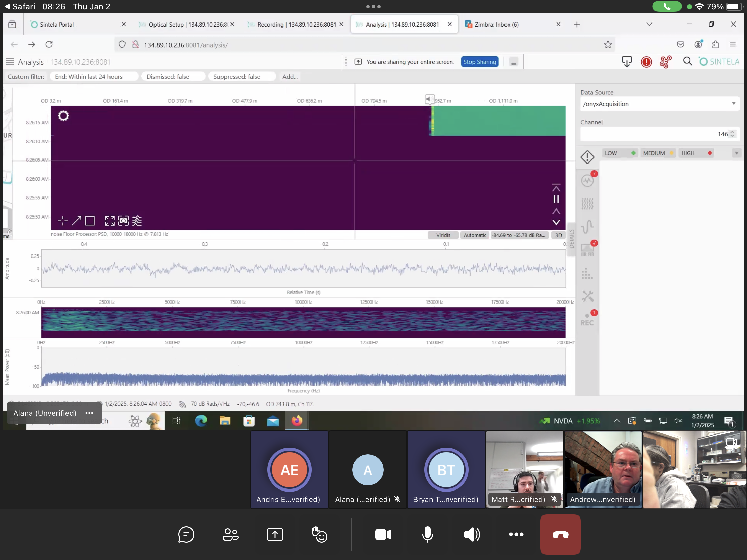Open the Dismissed: false filter
The height and width of the screenshot is (560, 747).
[173, 77]
